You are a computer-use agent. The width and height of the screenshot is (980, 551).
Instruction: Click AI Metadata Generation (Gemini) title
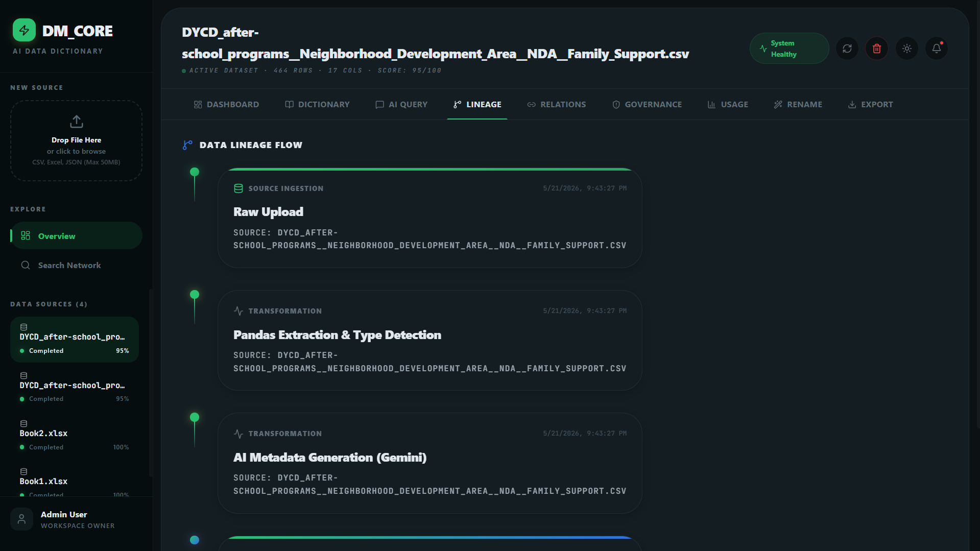point(330,458)
